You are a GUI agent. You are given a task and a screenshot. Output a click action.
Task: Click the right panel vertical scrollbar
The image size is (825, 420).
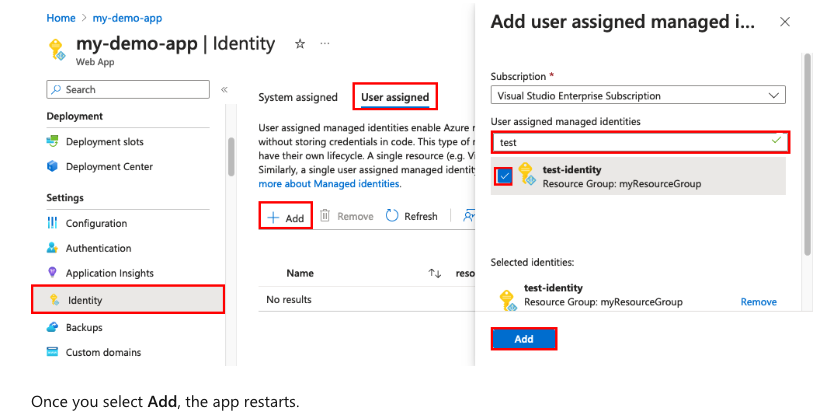click(808, 154)
